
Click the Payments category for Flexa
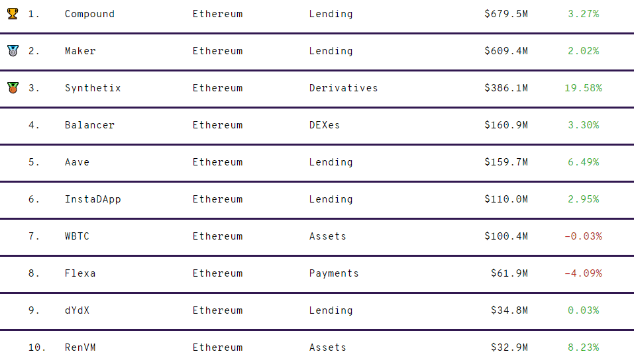click(x=334, y=273)
